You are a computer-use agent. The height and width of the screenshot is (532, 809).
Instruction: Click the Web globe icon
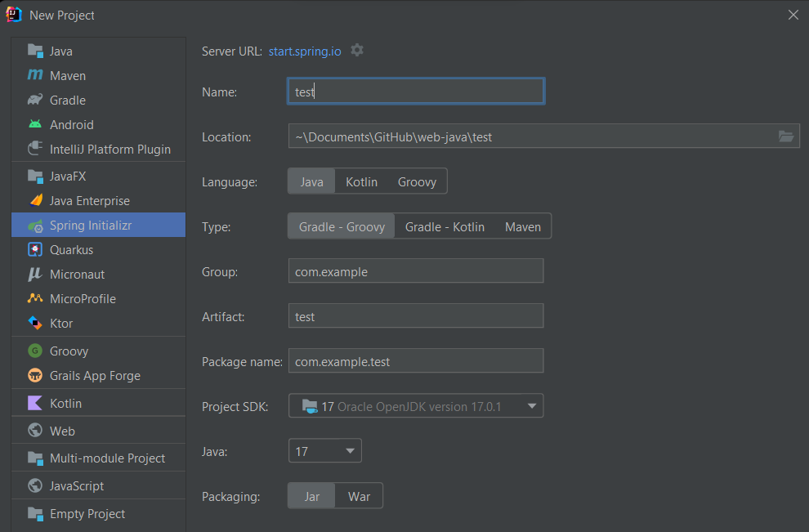[35, 431]
